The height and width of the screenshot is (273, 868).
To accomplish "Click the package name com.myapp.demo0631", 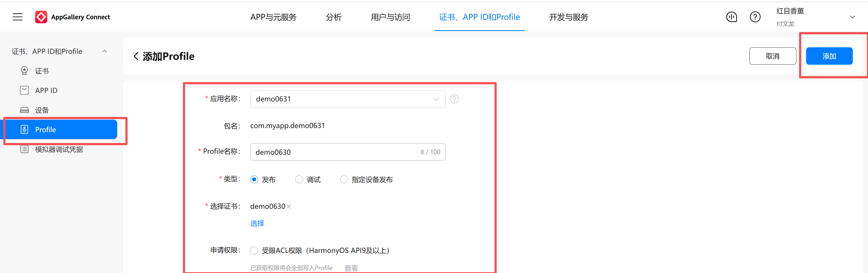I will [287, 126].
